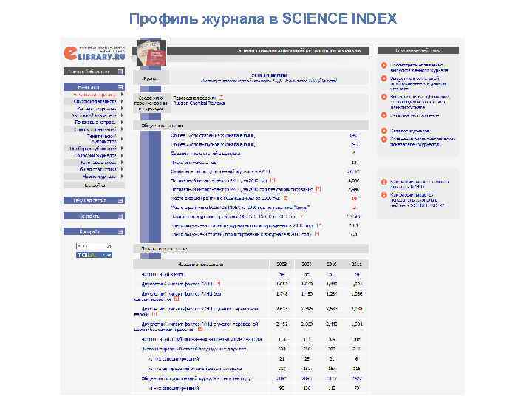
Task: Click orange icon beside 'Как рассчитывается показатель журнала в рейтинге'
Action: point(384,195)
